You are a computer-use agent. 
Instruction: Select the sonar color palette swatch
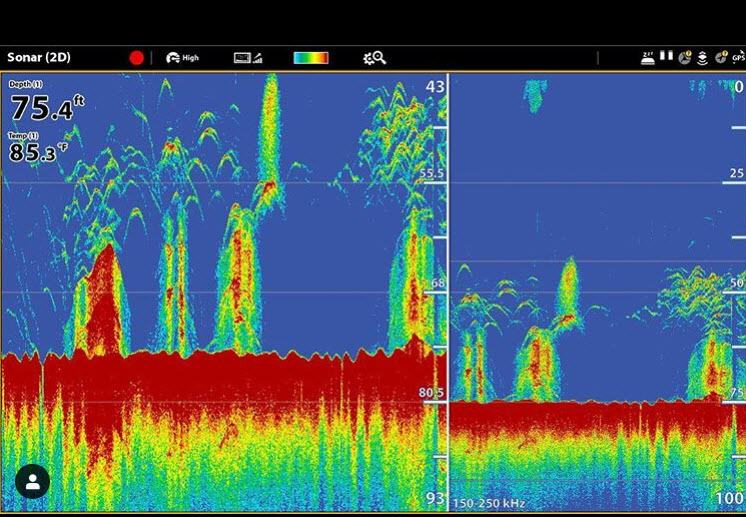tap(311, 58)
